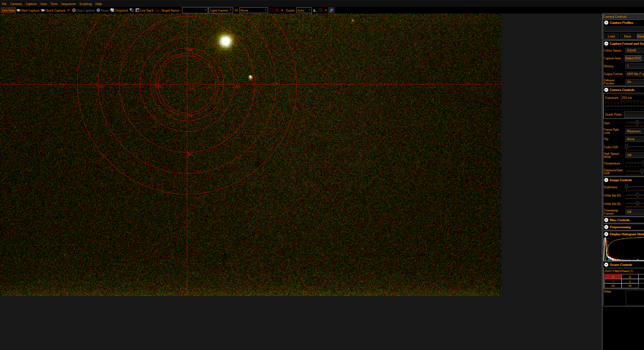Viewport: 644px width, 350px height.
Task: Click the red reticule overlay icon
Action: (x=277, y=10)
